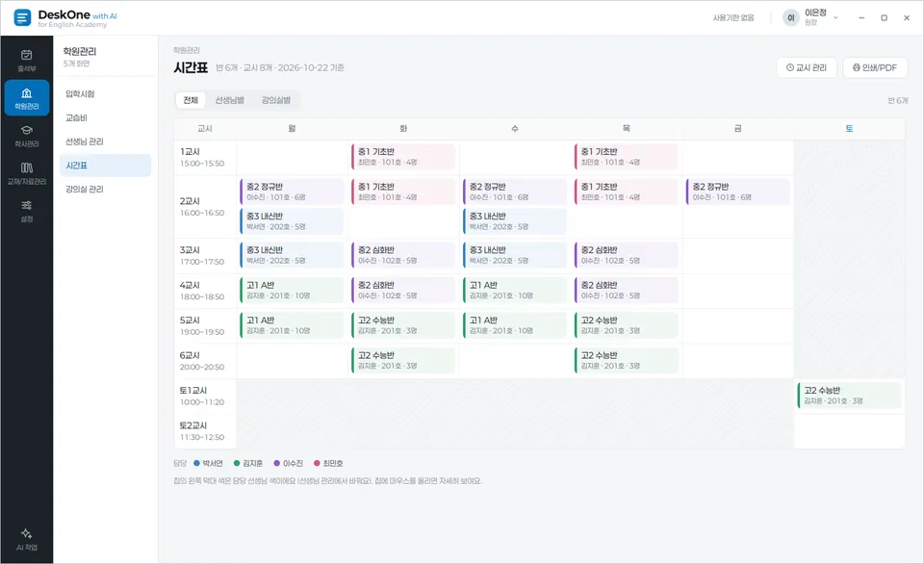Click the 금 column header

738,128
